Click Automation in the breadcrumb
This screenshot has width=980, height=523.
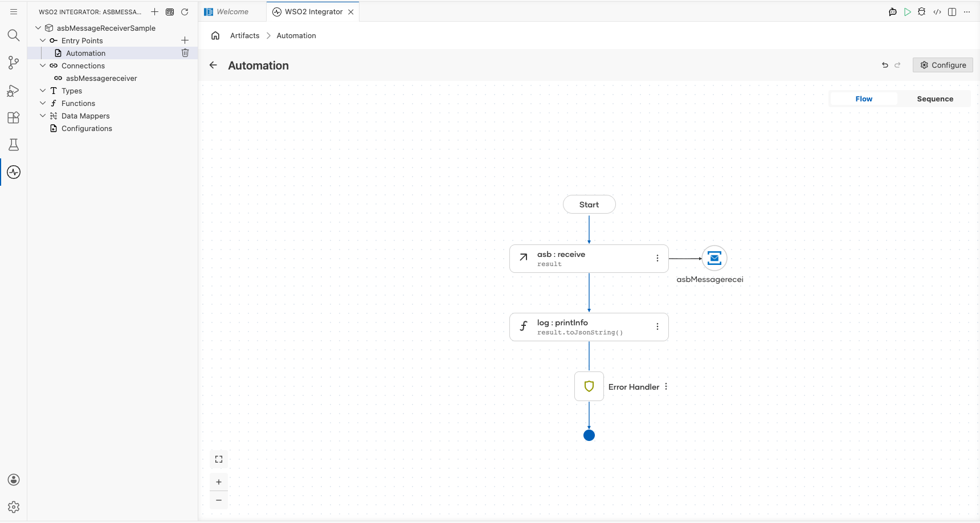point(296,35)
